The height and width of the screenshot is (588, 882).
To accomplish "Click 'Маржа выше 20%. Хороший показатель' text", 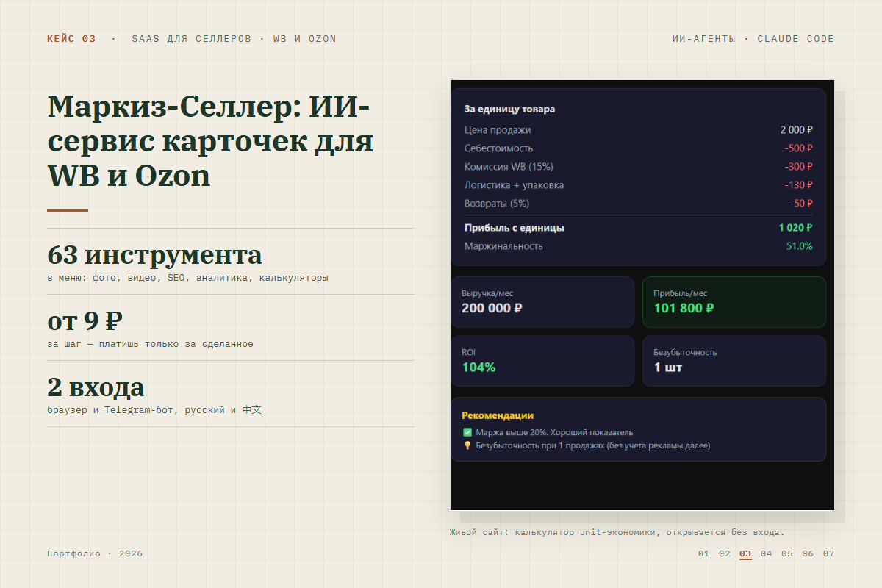I will click(x=554, y=432).
